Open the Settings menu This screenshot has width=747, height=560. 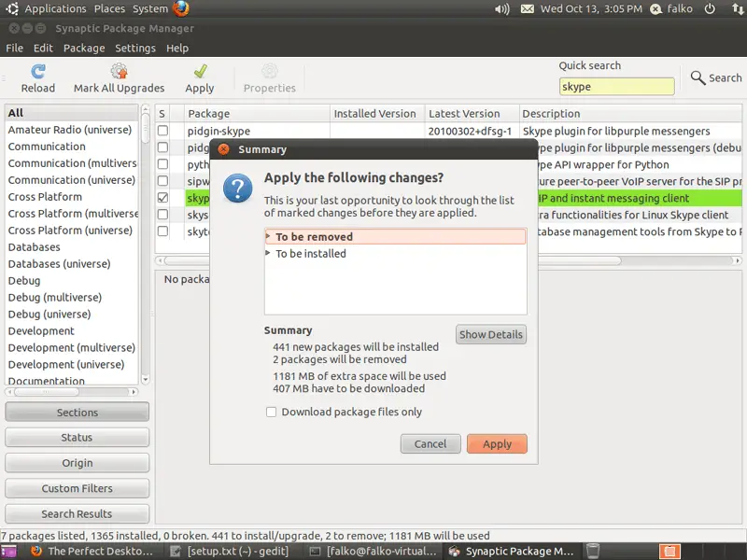click(x=135, y=49)
